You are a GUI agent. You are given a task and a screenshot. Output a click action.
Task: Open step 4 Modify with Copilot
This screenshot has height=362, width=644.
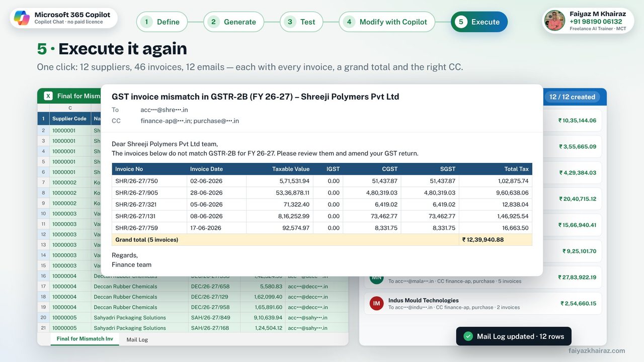(x=387, y=22)
